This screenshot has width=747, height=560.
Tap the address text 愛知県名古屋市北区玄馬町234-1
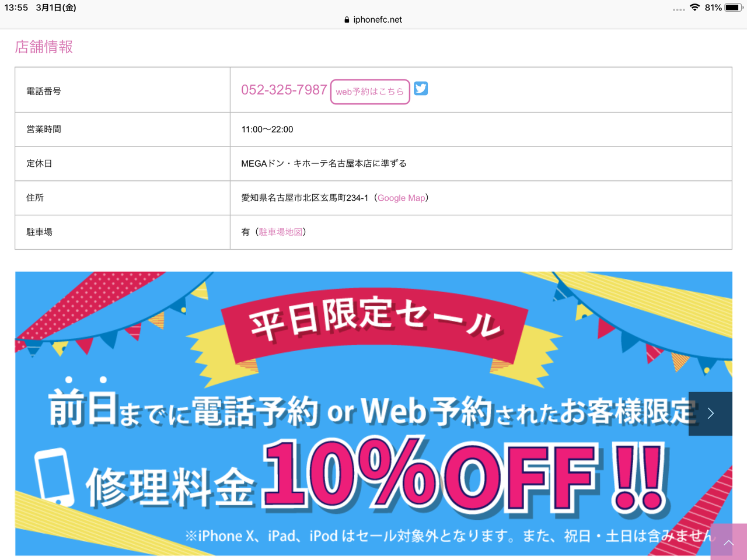pos(305,198)
